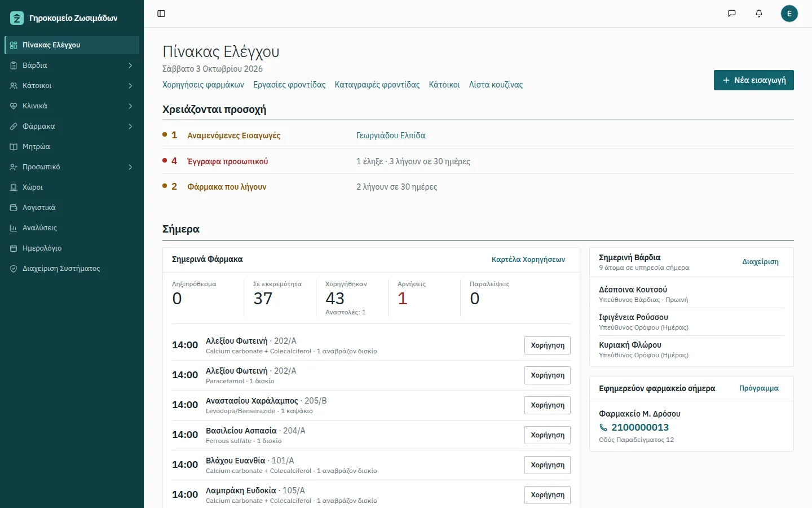Viewport: 812px width, 508px height.
Task: Click the Ημερολόγιο calendar icon in sidebar
Action: [x=14, y=248]
